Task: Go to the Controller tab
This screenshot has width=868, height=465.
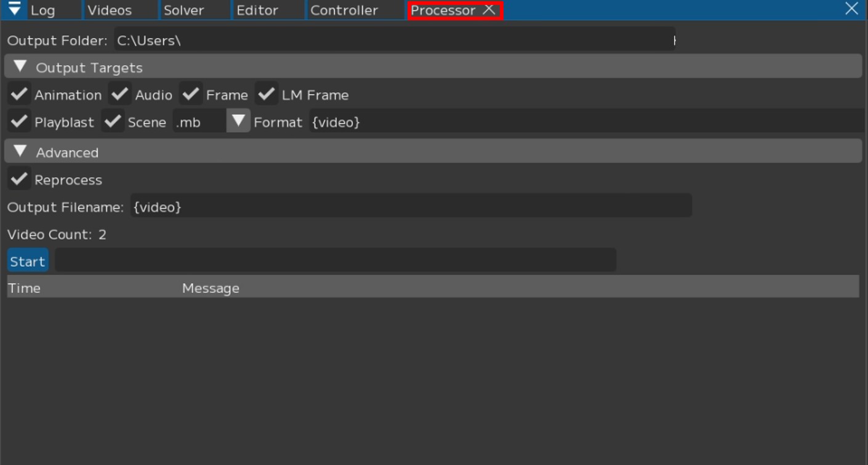Action: click(x=344, y=10)
